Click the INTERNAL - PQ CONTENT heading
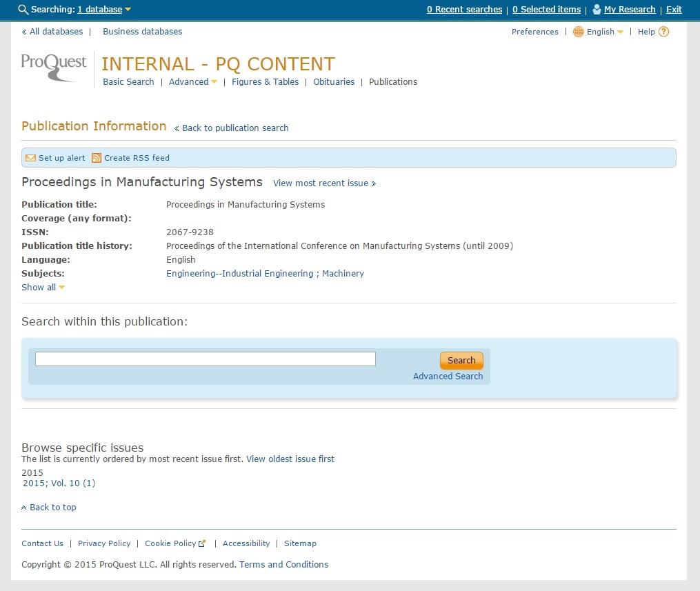 pyautogui.click(x=218, y=64)
